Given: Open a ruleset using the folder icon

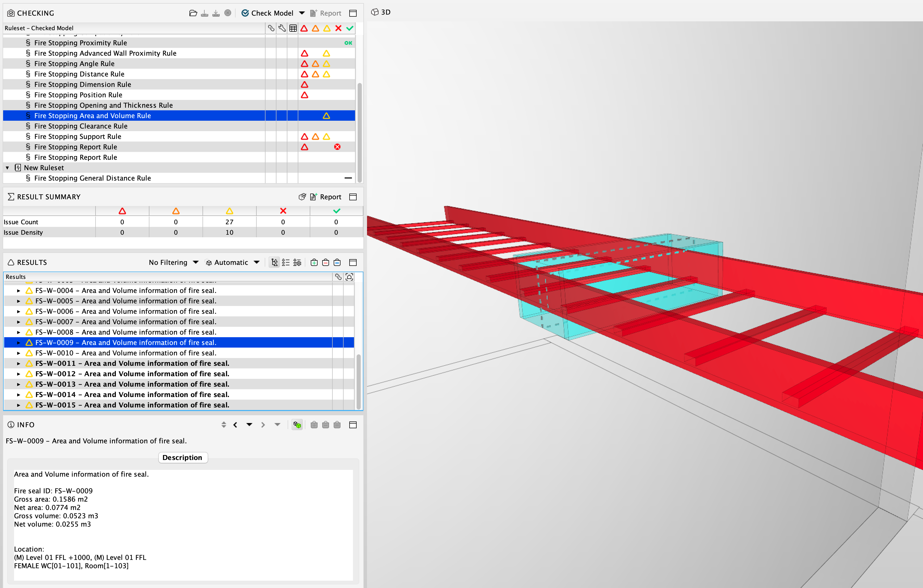Looking at the screenshot, I should tap(193, 13).
